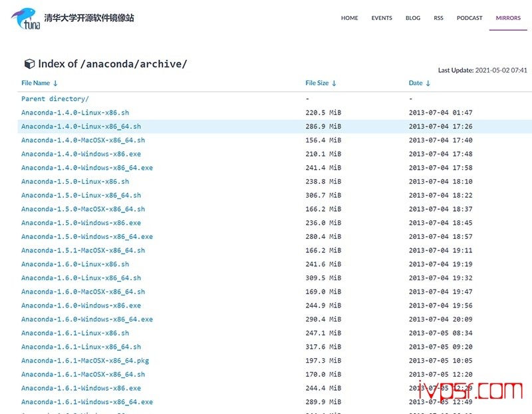
Task: Download Anaconda-1.5.0-Linux-x86_64.sh
Action: point(81,195)
